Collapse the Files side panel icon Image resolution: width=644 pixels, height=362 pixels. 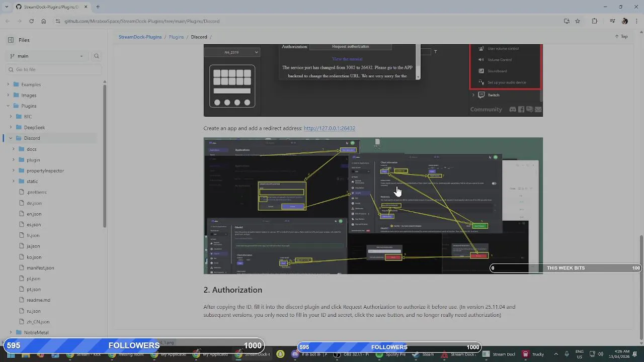[x=11, y=40]
